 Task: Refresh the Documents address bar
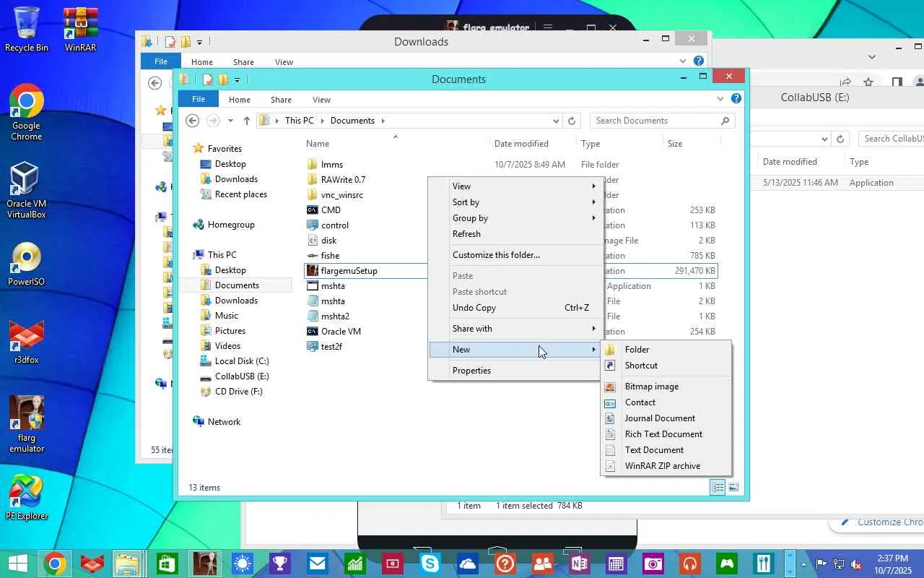pos(572,121)
